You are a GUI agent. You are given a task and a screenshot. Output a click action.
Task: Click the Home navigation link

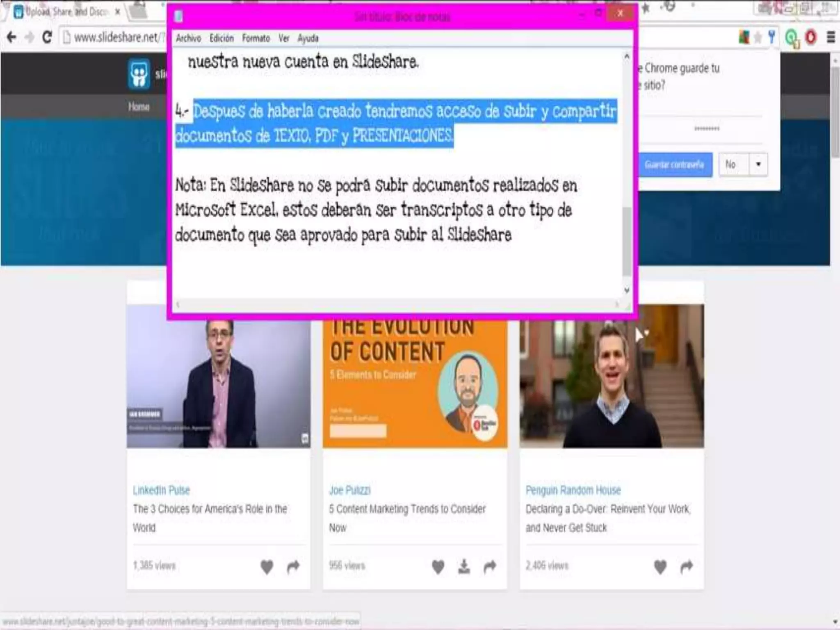point(139,107)
